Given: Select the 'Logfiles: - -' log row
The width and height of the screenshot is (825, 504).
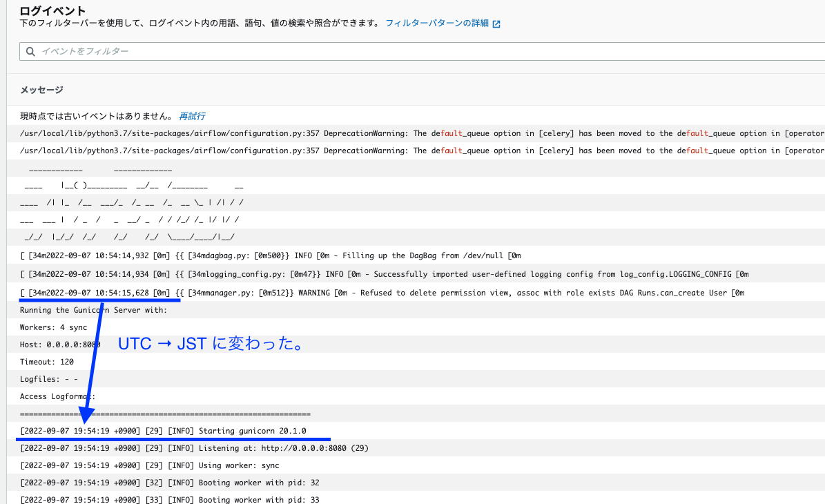Looking at the screenshot, I should (416, 379).
